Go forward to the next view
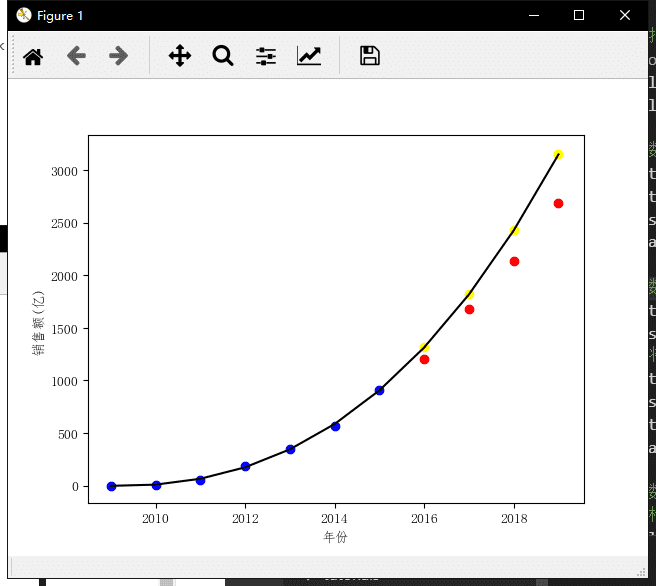Viewport: 656px width, 586px height. point(119,56)
